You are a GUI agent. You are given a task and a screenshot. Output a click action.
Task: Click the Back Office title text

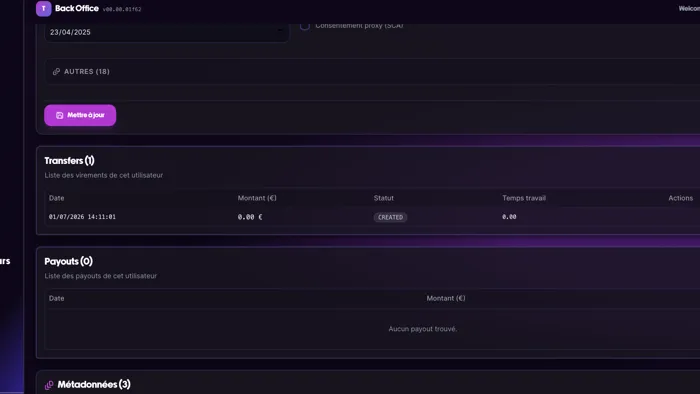tap(77, 8)
